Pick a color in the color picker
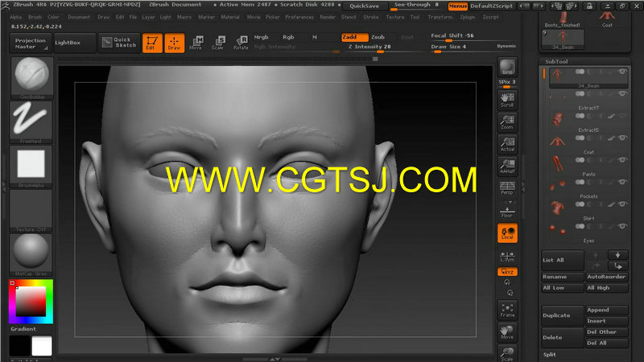The width and height of the screenshot is (644, 362). 31,302
